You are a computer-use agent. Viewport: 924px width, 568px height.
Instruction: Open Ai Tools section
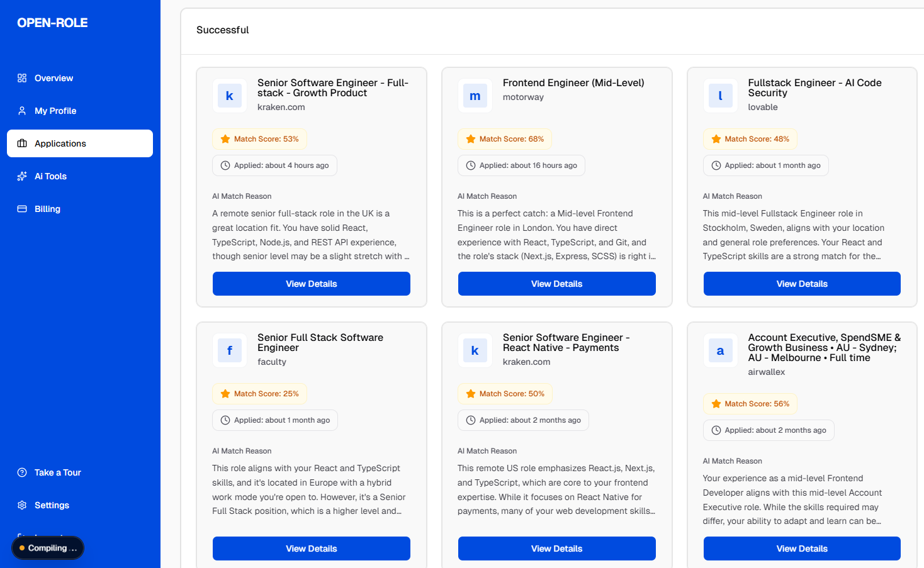[80, 176]
